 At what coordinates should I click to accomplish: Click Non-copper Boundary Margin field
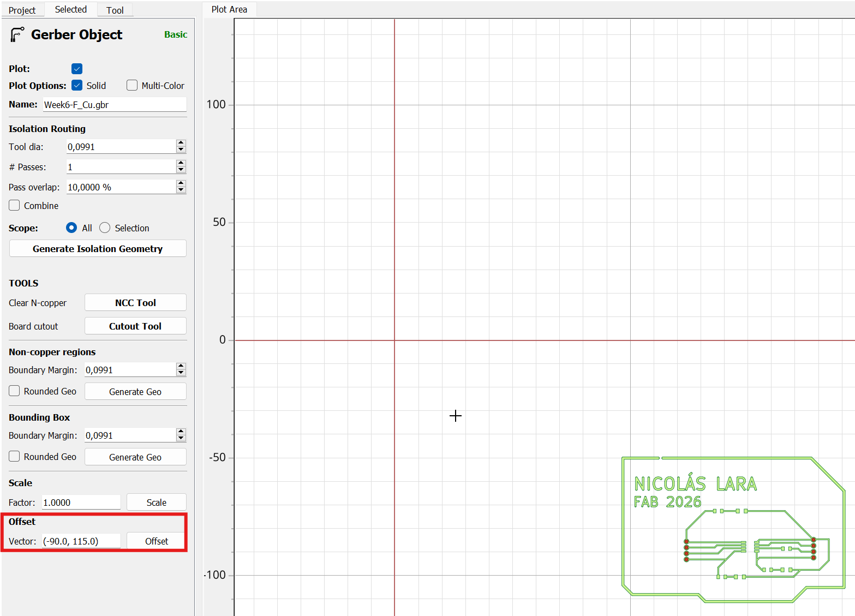[x=130, y=370]
